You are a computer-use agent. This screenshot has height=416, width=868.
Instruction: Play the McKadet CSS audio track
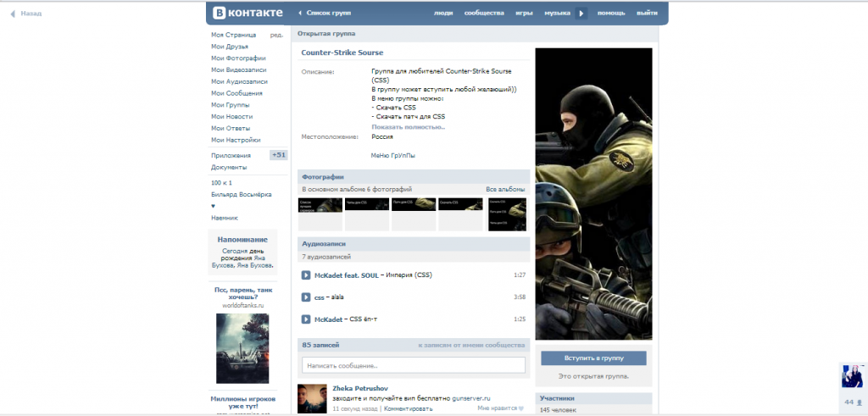point(306,319)
